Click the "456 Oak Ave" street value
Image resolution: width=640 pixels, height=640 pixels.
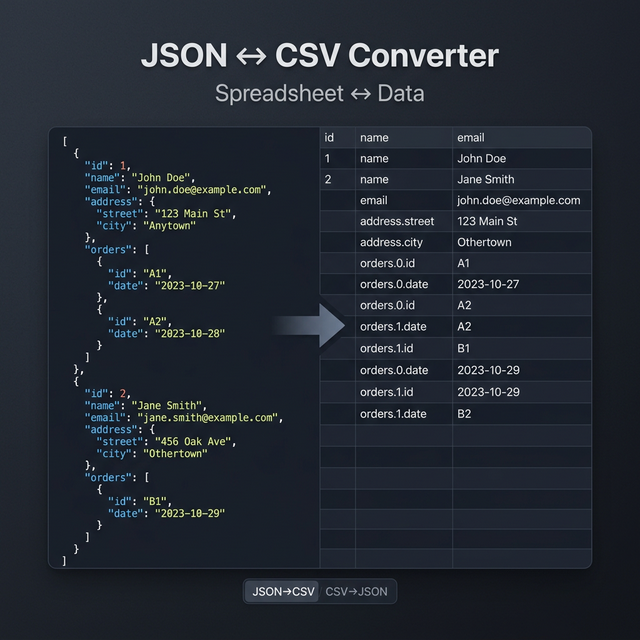pos(193,442)
